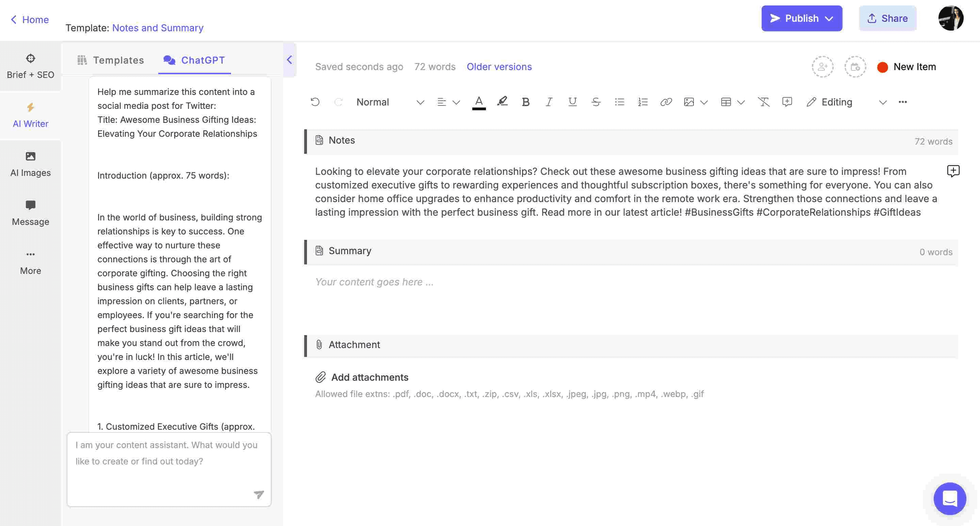The height and width of the screenshot is (526, 980).
Task: Assign a user with add-person icon
Action: click(x=822, y=67)
